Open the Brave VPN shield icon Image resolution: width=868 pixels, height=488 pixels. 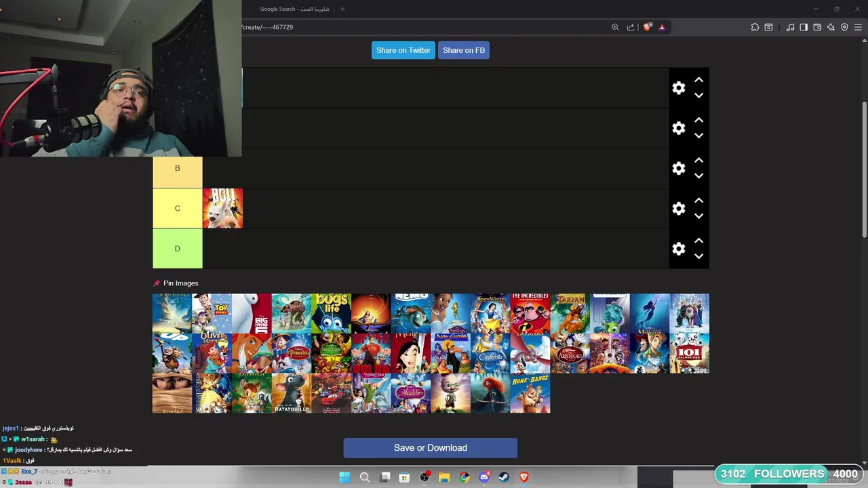click(844, 27)
